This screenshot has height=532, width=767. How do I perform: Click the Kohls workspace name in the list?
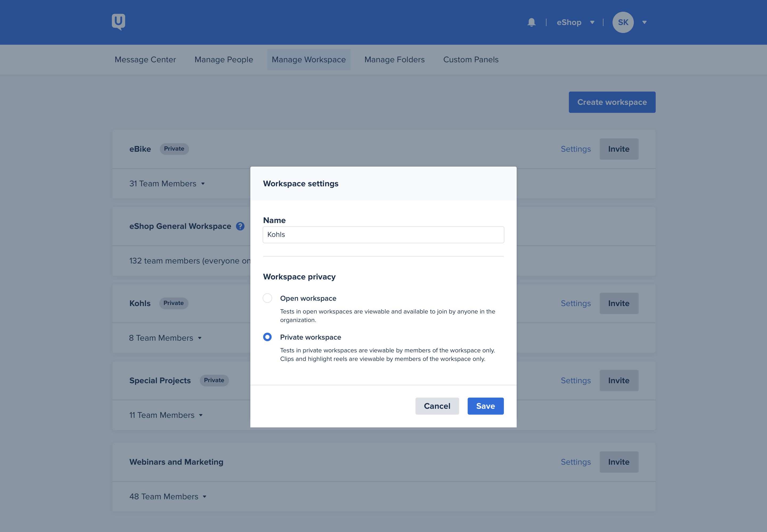tap(140, 303)
